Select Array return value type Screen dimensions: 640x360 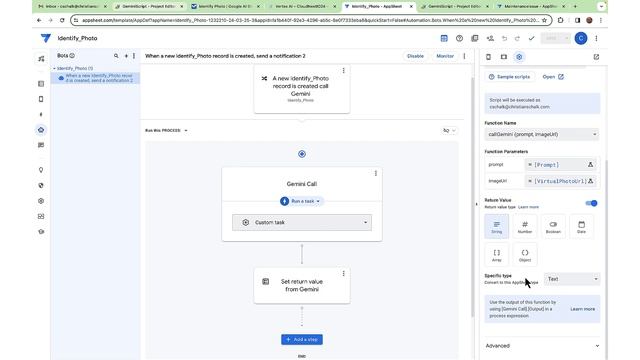497,255
